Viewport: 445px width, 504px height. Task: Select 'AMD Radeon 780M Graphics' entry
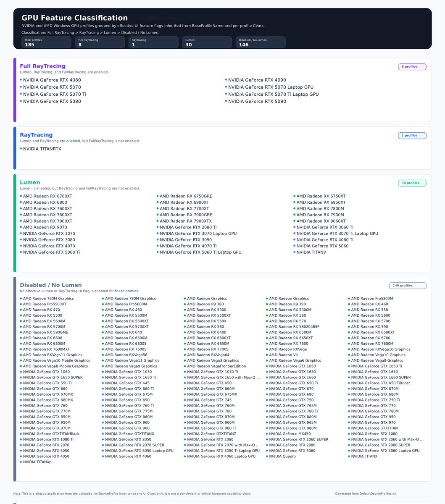pyautogui.click(x=129, y=299)
